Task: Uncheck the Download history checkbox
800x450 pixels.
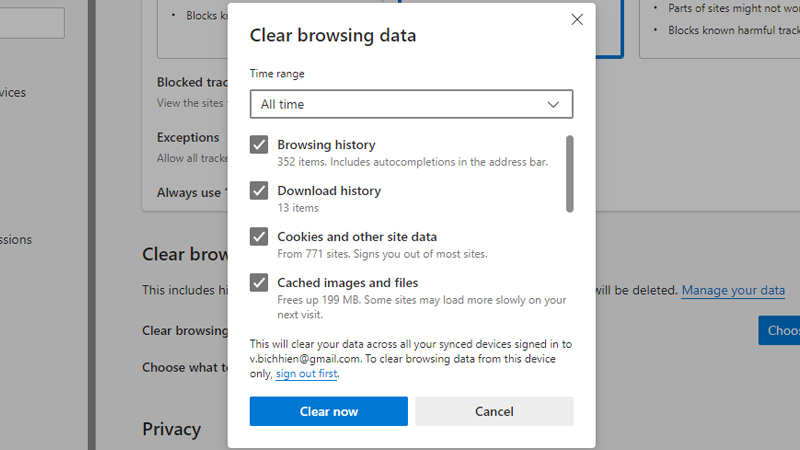Action: click(x=259, y=191)
